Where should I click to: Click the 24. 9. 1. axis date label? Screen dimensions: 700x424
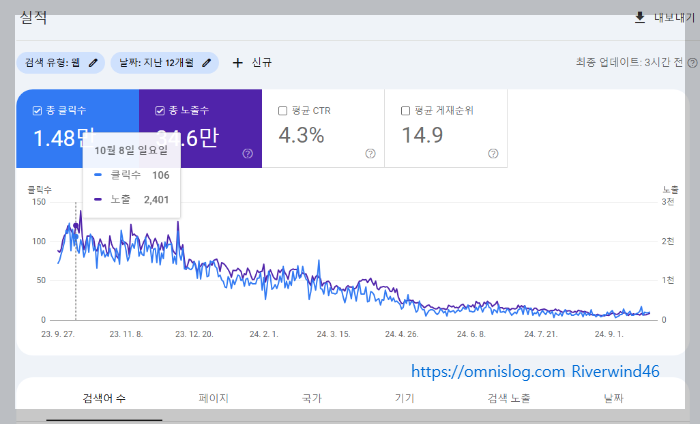[x=609, y=334]
